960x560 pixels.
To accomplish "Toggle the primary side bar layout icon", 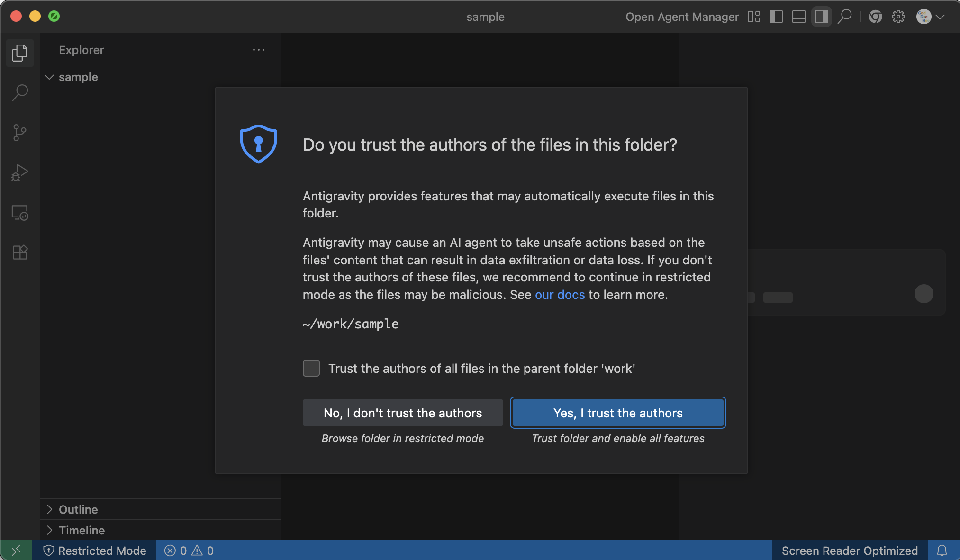I will click(776, 17).
